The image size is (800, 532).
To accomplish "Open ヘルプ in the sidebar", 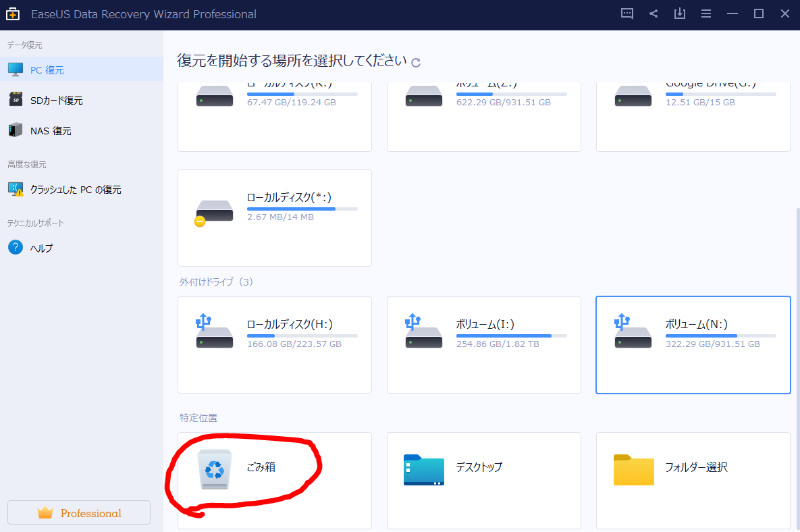I will click(x=82, y=248).
